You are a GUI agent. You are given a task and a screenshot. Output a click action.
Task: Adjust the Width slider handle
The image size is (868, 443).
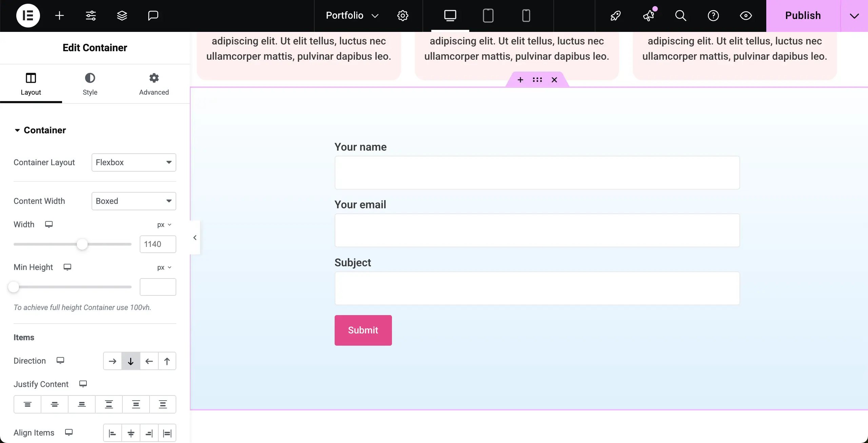82,244
